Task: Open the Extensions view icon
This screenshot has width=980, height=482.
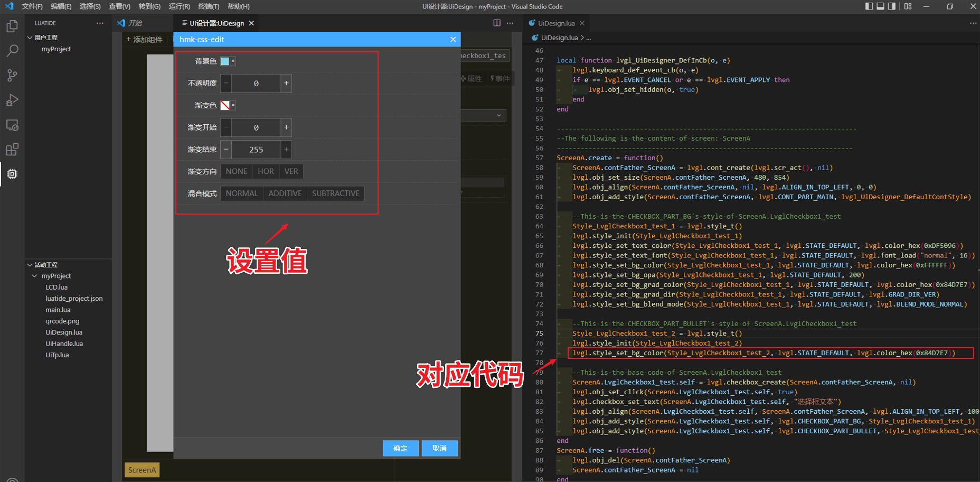Action: point(12,150)
